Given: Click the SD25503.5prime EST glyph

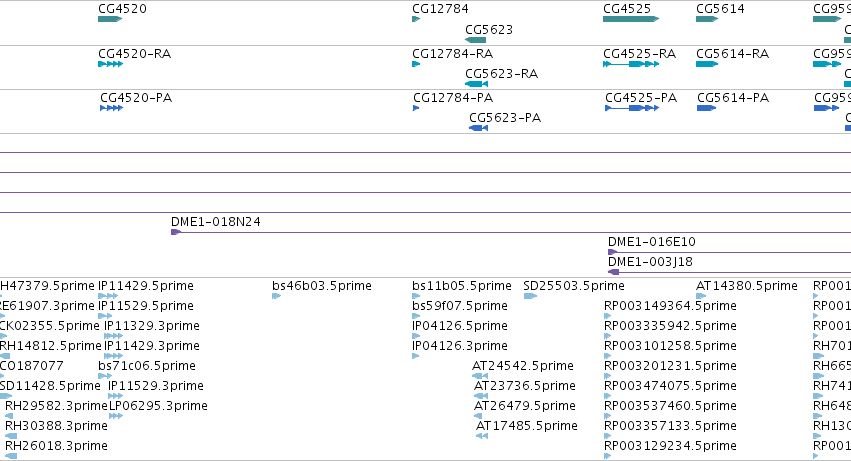Looking at the screenshot, I should (x=530, y=296).
